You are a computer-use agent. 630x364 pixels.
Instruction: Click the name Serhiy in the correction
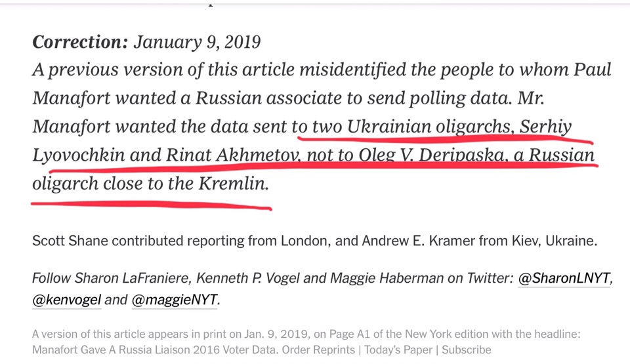tap(545, 127)
